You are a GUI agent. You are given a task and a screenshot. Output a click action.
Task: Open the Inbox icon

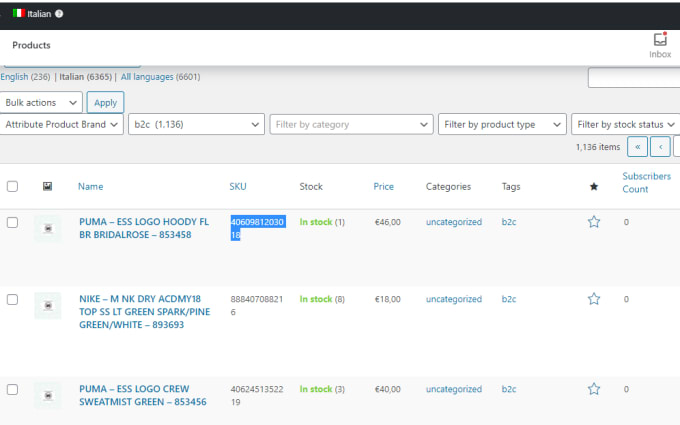(x=660, y=45)
